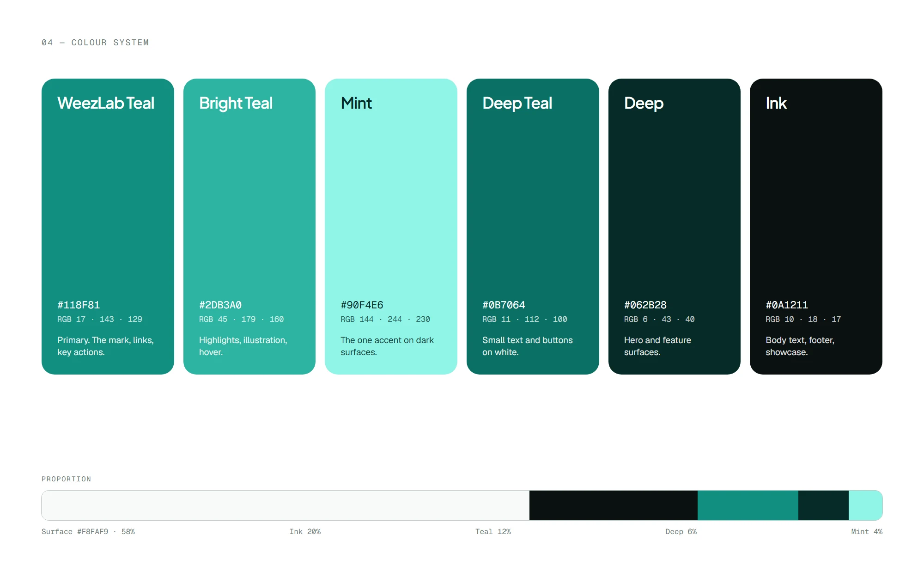This screenshot has height=578, width=924.
Task: Select hex code #062B28
Action: point(645,305)
